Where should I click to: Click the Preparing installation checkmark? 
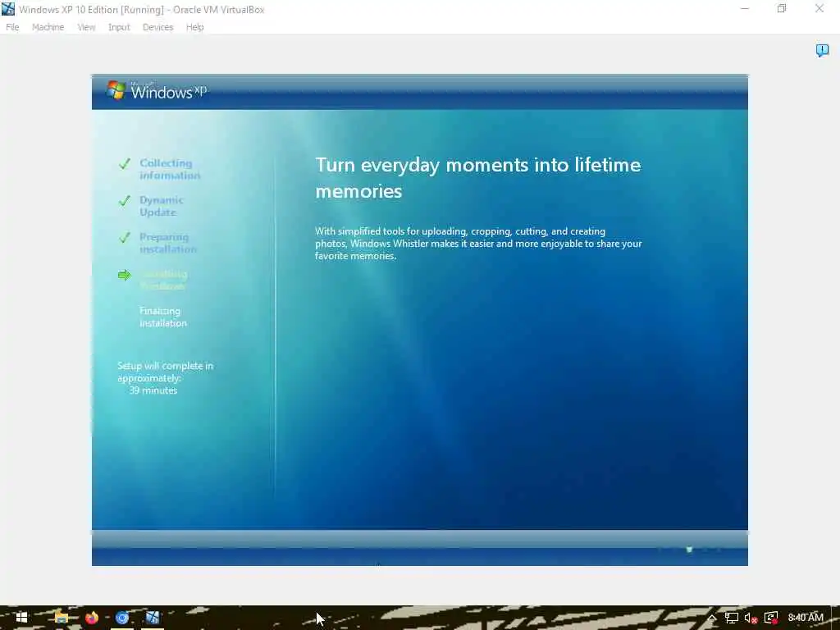pos(125,237)
